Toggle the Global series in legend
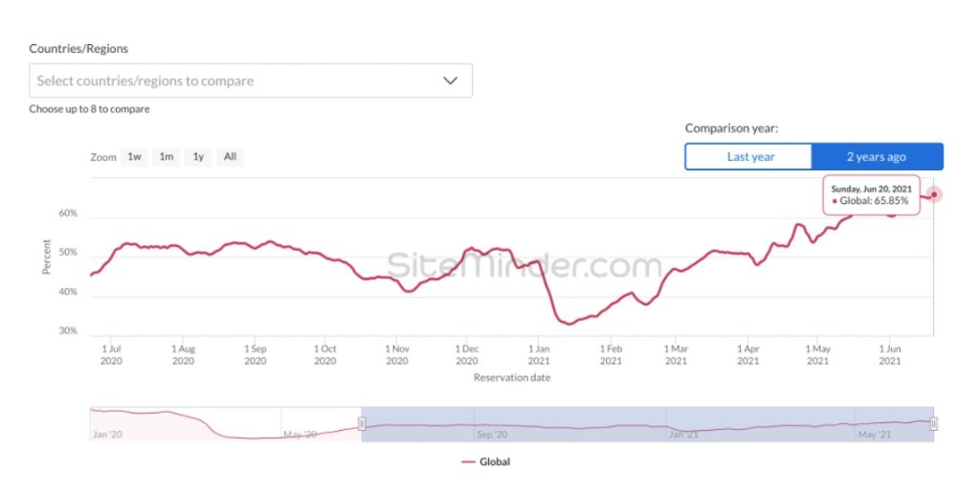Viewport: 980px width, 493px height. (494, 461)
